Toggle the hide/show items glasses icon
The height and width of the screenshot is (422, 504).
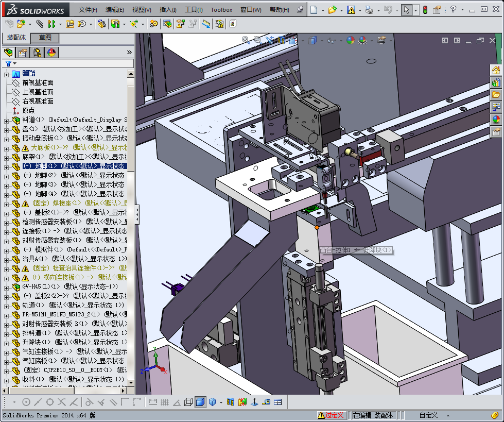pyautogui.click(x=332, y=40)
